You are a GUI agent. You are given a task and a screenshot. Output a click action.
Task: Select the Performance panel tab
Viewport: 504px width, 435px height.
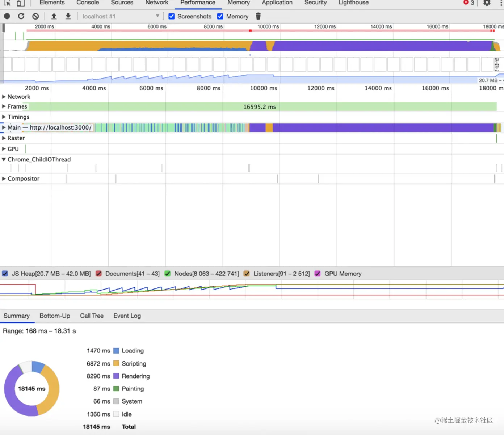pos(198,3)
